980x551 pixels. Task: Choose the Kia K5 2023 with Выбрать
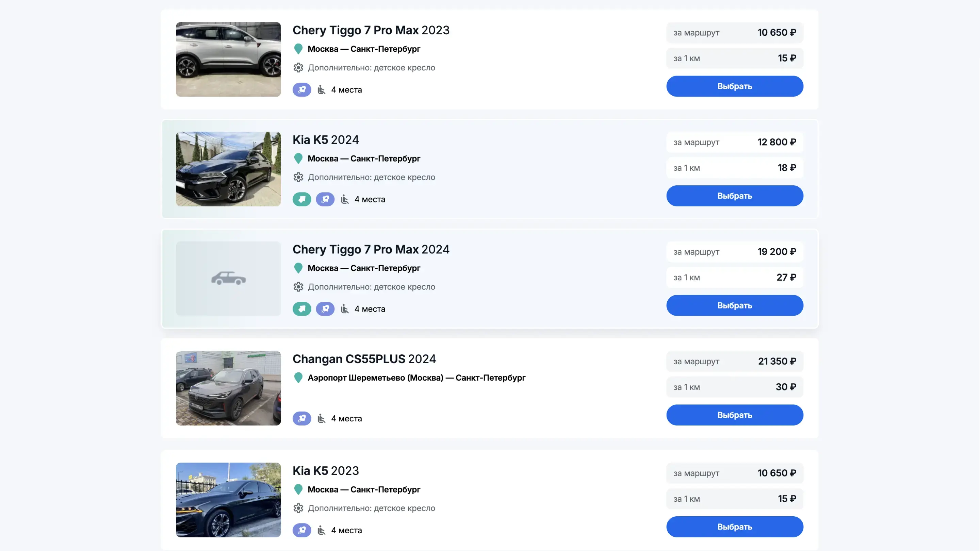[734, 527]
